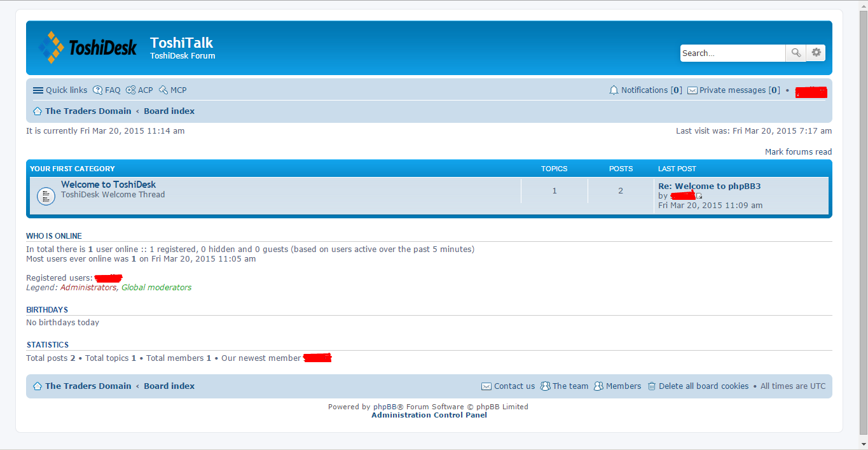
Task: Click the Private messages envelope icon
Action: (692, 90)
